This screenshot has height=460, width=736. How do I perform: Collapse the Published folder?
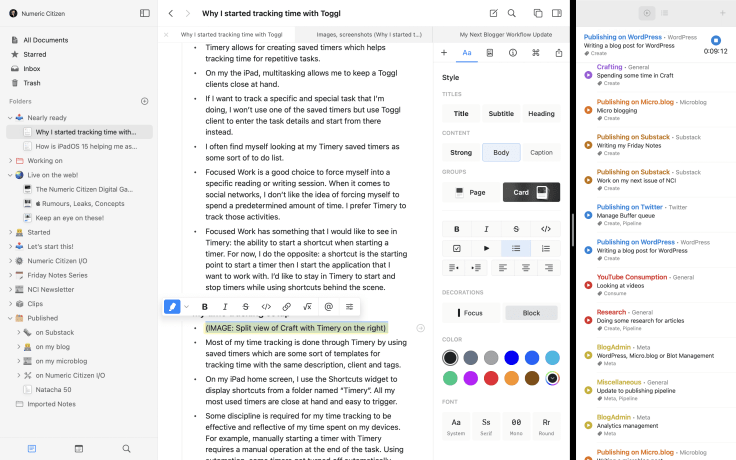(x=10, y=318)
